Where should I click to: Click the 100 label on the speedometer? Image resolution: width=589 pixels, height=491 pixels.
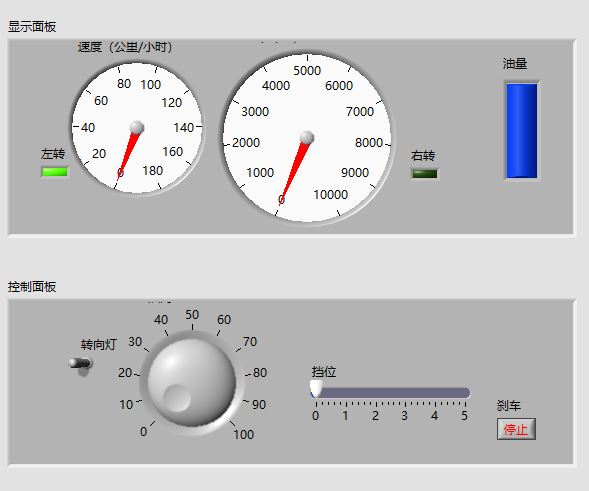(x=151, y=85)
